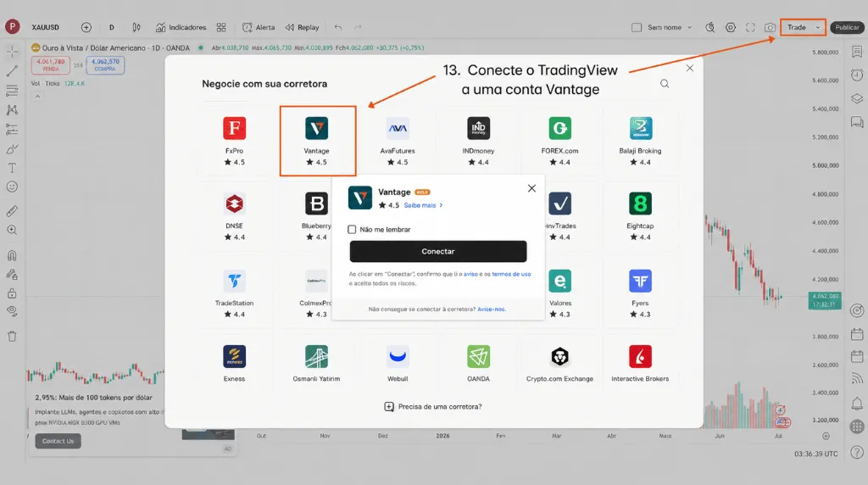Open chart settings gear icon

(730, 27)
